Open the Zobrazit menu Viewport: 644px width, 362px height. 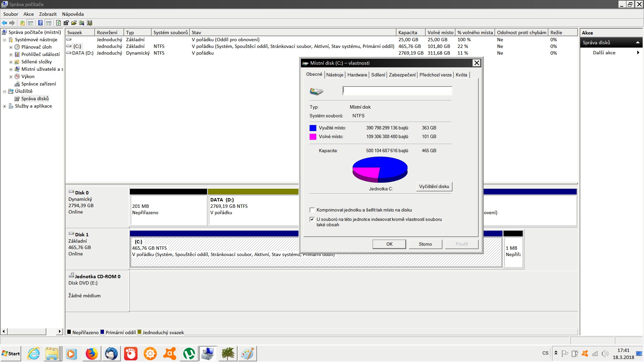[x=48, y=14]
